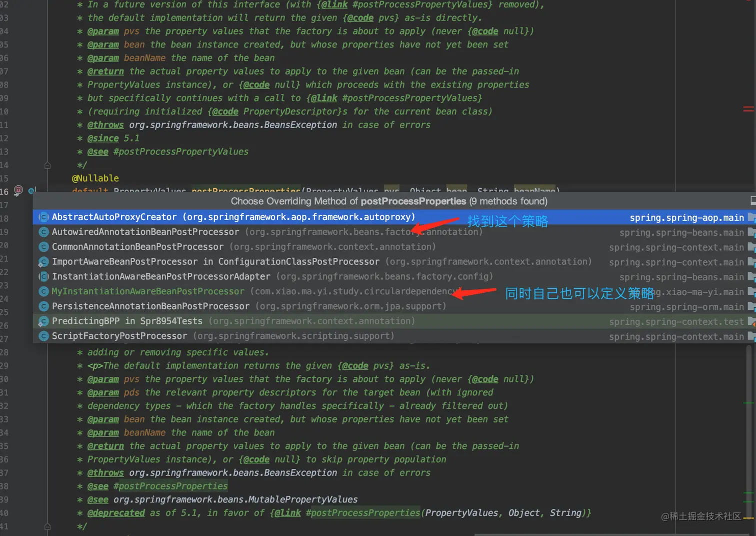Choose MyInstantiationAwareBeanPostProcessor custom implementation
Image resolution: width=756 pixels, height=536 pixels.
394,291
